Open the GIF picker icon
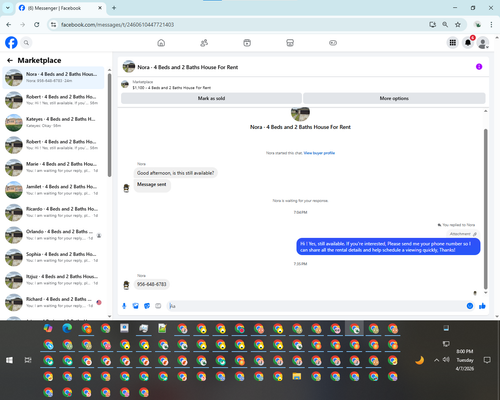Screen dimensions: 500x400 pyautogui.click(x=158, y=306)
